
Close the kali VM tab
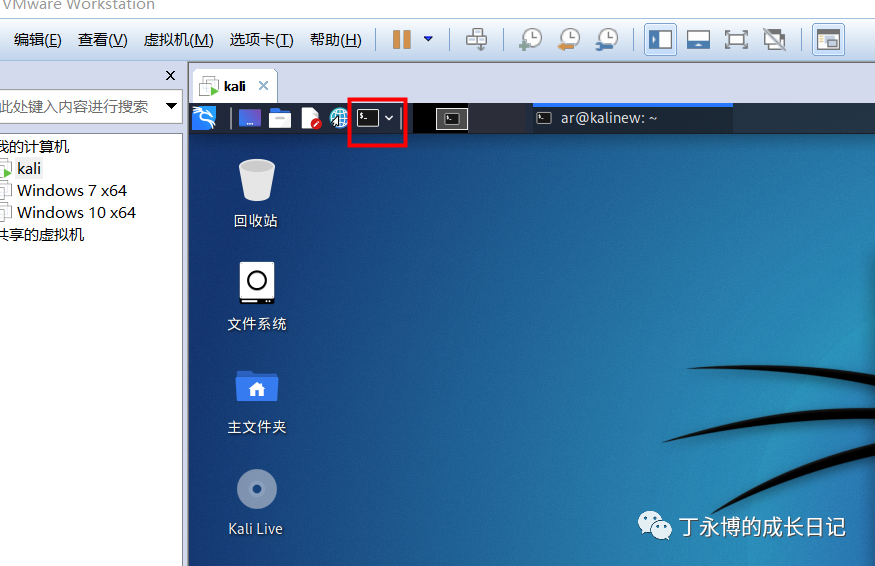coord(263,85)
